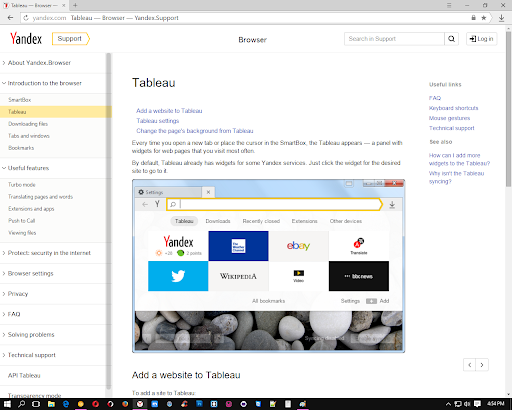This screenshot has height=410, width=512.
Task: Launch Firefox from the taskbar
Action: pyautogui.click(x=125, y=404)
